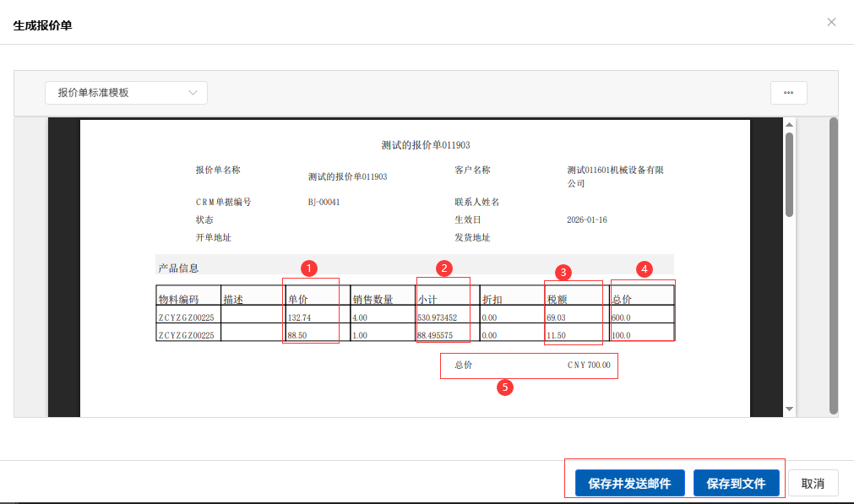Click the BJ-00041 document number
The width and height of the screenshot is (854, 504).
pos(324,203)
